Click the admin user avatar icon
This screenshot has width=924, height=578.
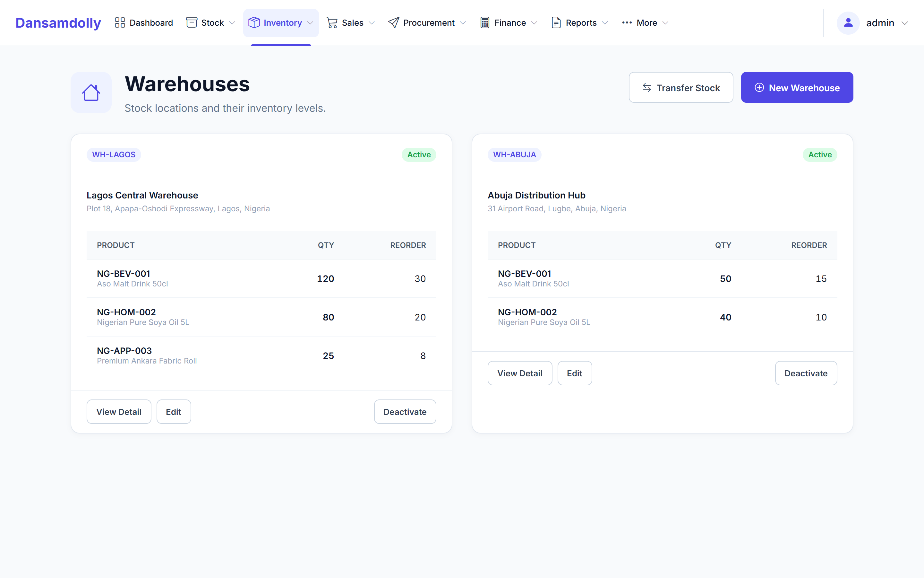tap(848, 23)
